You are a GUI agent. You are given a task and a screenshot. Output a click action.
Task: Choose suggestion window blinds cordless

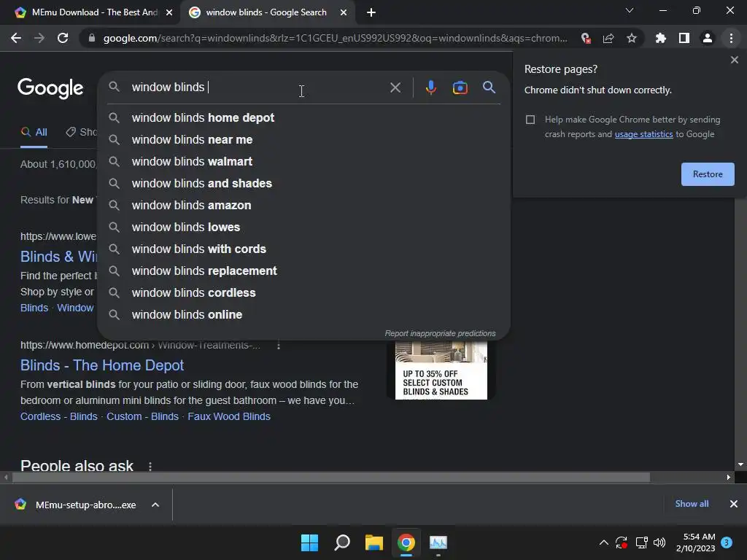click(303, 293)
